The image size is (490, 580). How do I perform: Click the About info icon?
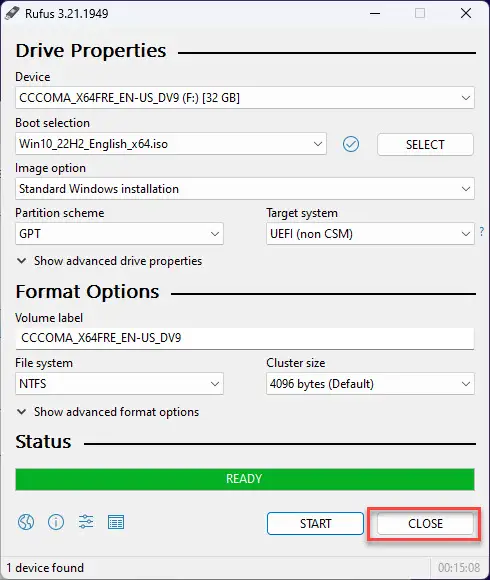[56, 522]
